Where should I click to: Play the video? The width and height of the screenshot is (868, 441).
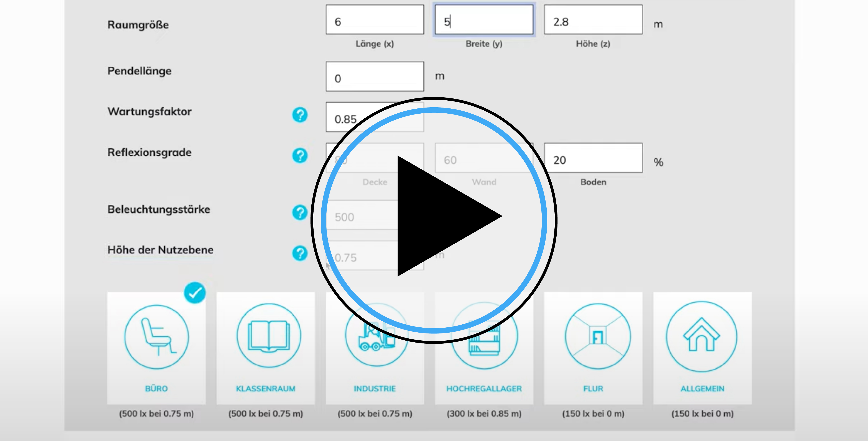(x=434, y=220)
